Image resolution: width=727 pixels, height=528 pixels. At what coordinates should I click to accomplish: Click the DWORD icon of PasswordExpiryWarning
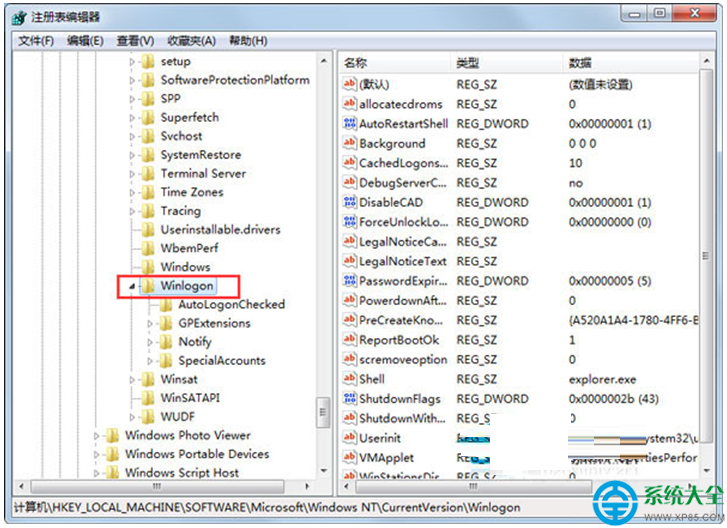click(x=350, y=280)
